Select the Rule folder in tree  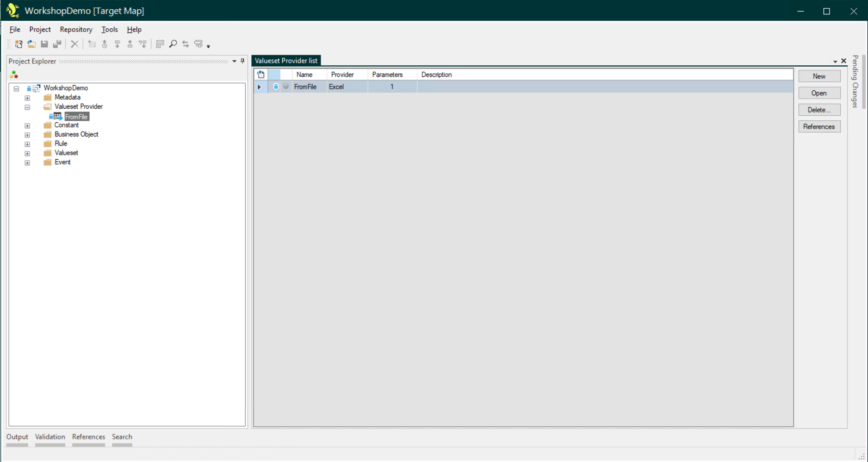click(61, 144)
